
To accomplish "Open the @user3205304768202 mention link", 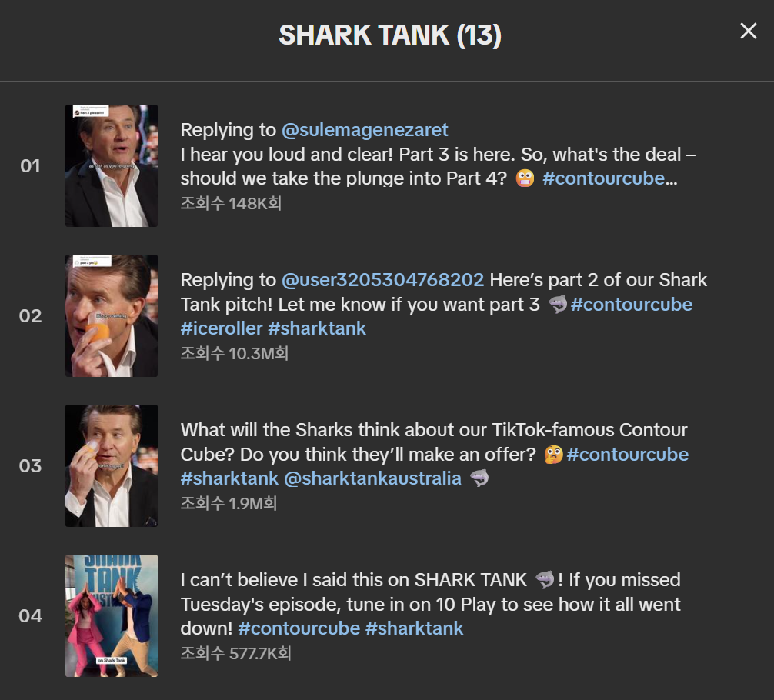I will click(x=382, y=280).
